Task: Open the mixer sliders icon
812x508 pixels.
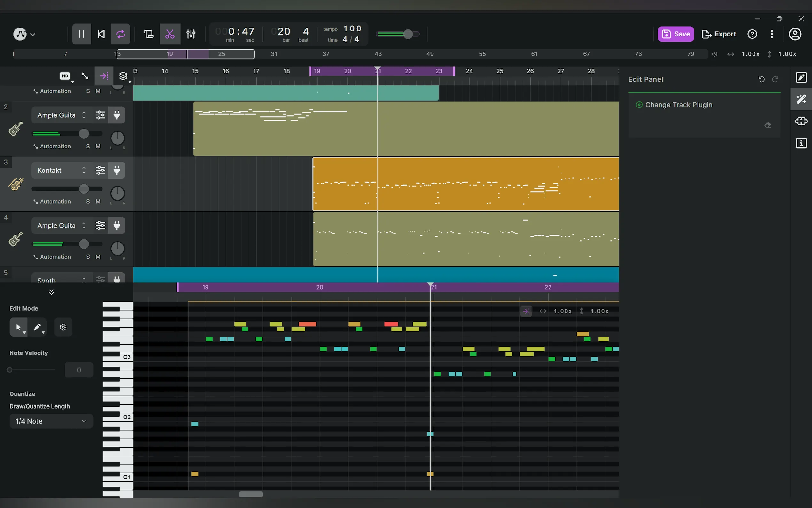Action: pyautogui.click(x=191, y=34)
